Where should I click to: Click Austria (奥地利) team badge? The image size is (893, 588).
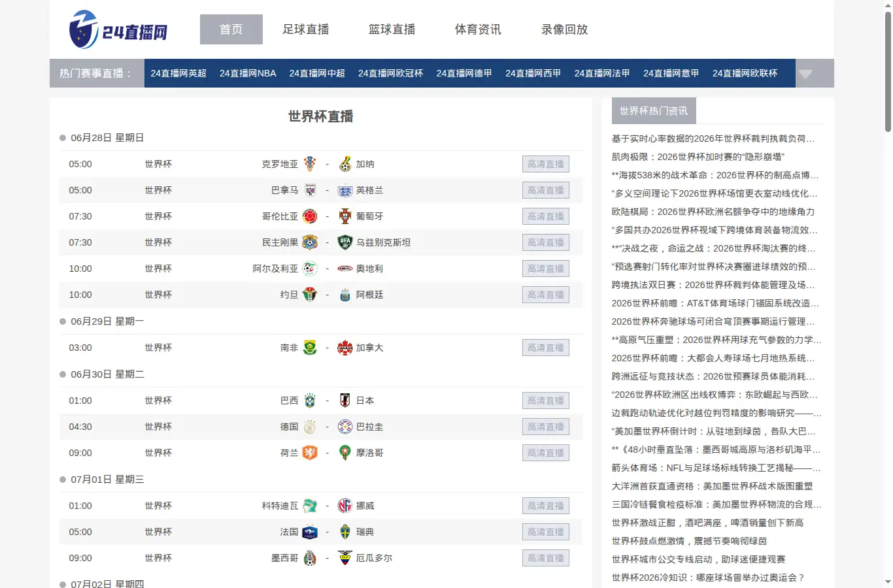click(x=345, y=269)
